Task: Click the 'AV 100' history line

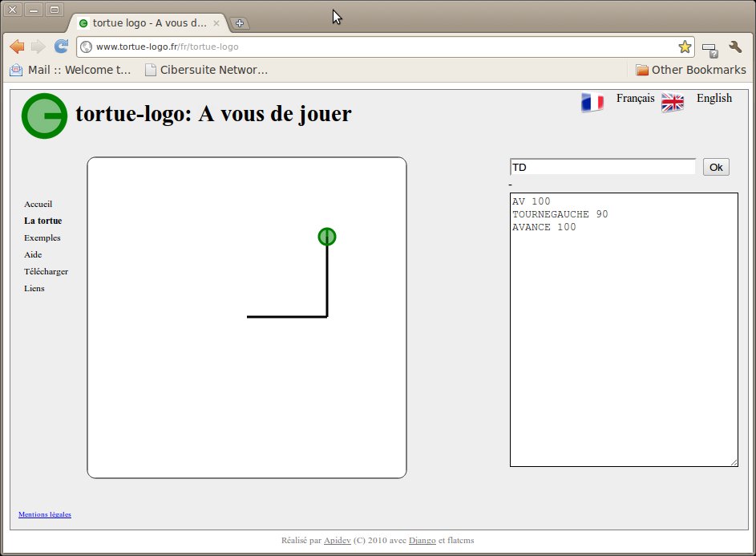Action: (531, 201)
